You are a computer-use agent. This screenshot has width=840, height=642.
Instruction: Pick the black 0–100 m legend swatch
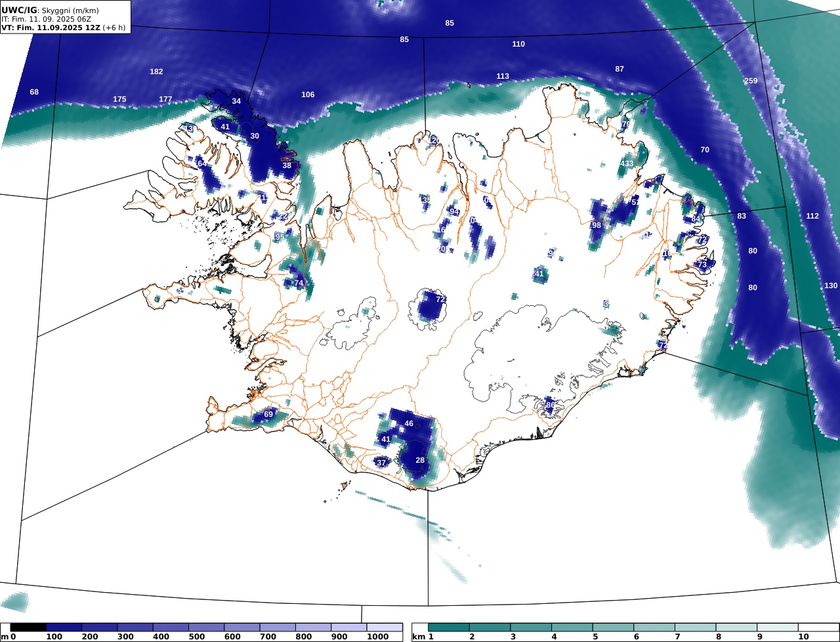(28, 628)
